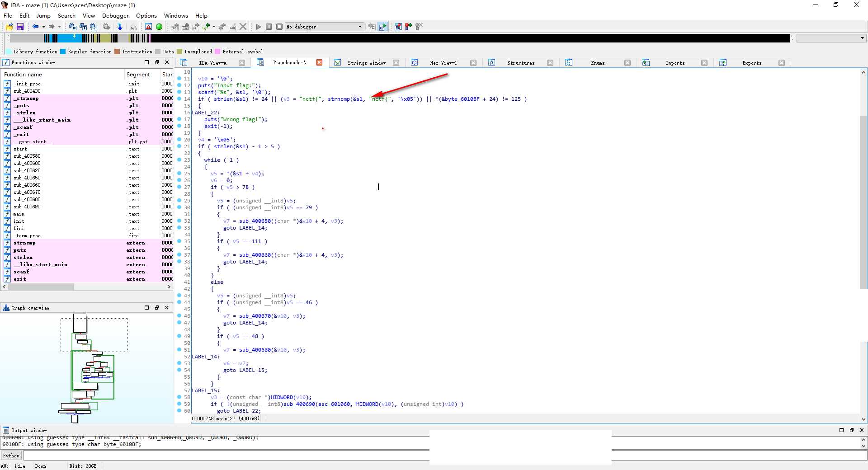Float the Functions window panel

point(156,62)
